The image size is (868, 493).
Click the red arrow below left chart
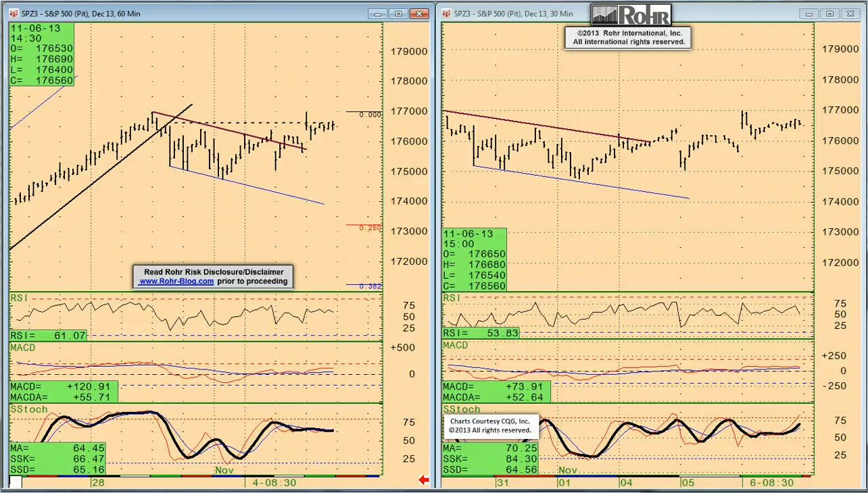tap(424, 480)
